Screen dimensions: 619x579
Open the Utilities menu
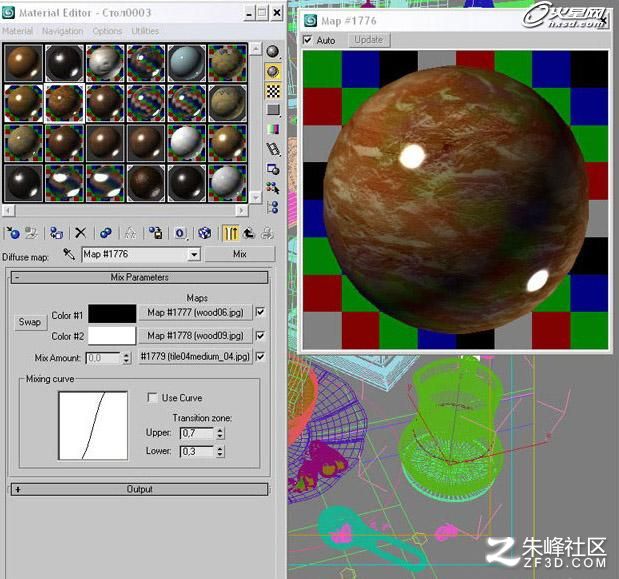pos(145,31)
